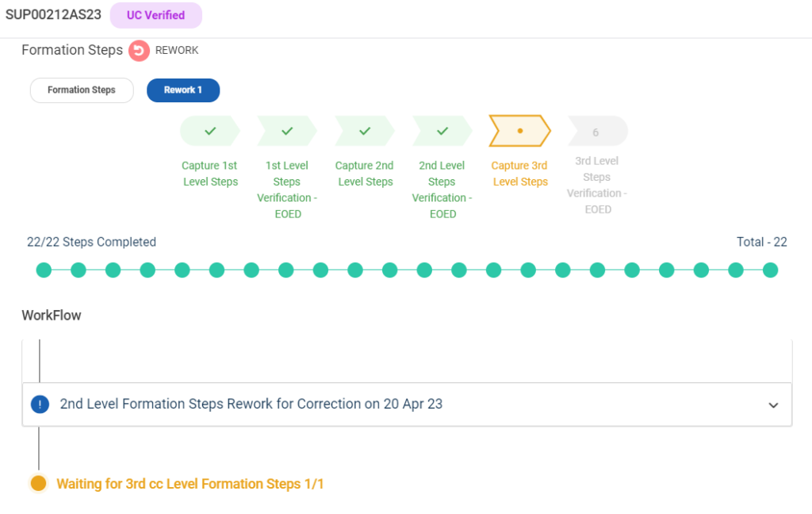The image size is (812, 514).
Task: Click step 6 grey chevron icon
Action: [x=596, y=132]
